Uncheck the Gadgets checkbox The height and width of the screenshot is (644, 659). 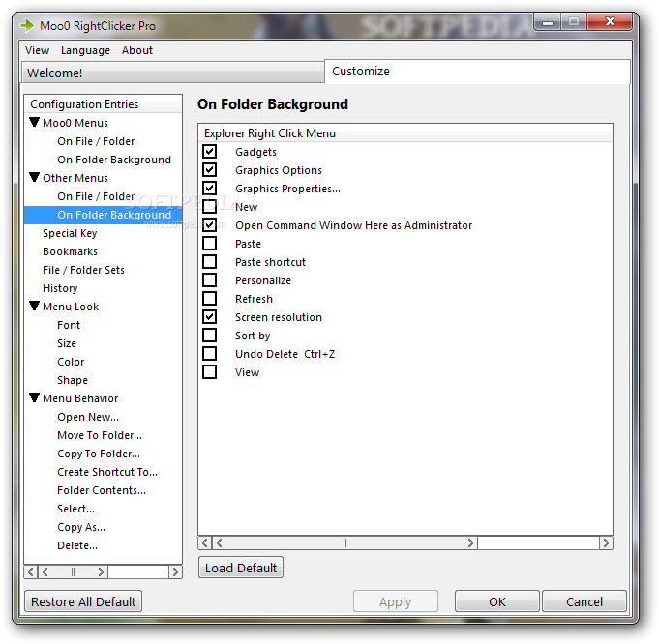[209, 151]
